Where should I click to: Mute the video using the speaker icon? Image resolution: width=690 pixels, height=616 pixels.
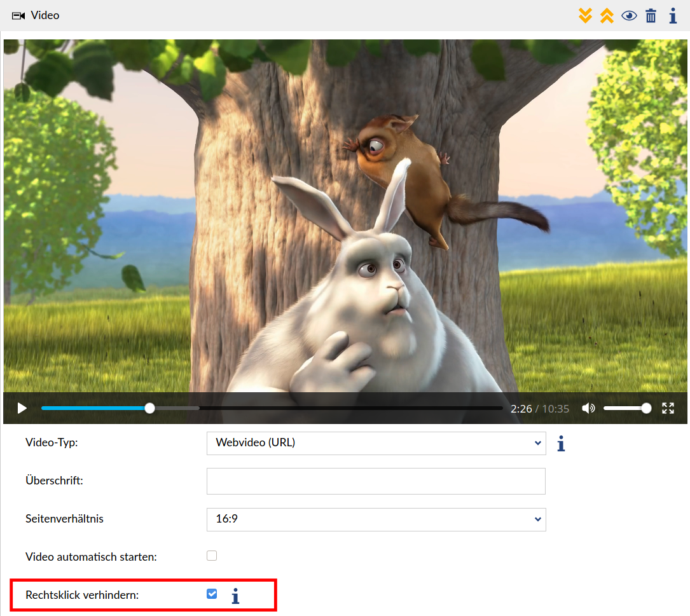588,408
